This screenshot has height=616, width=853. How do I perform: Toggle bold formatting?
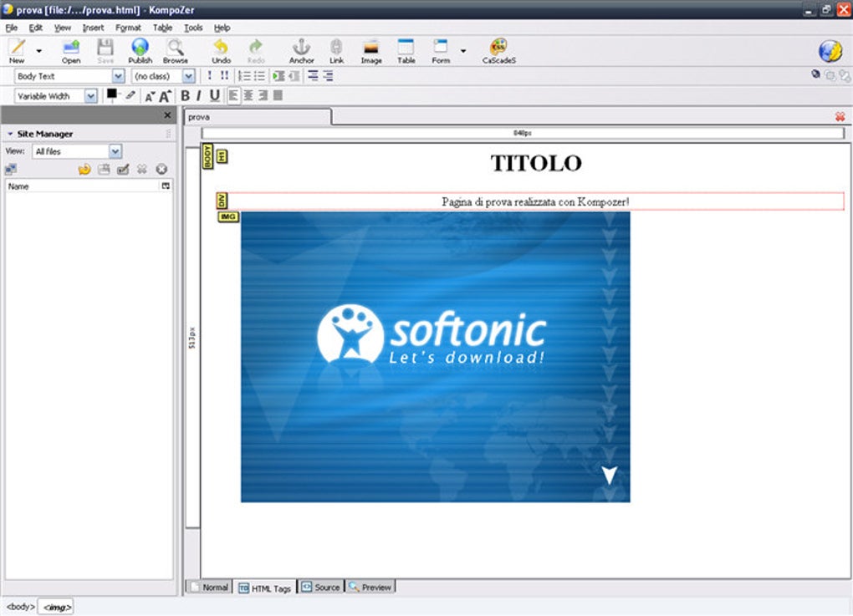pos(185,96)
